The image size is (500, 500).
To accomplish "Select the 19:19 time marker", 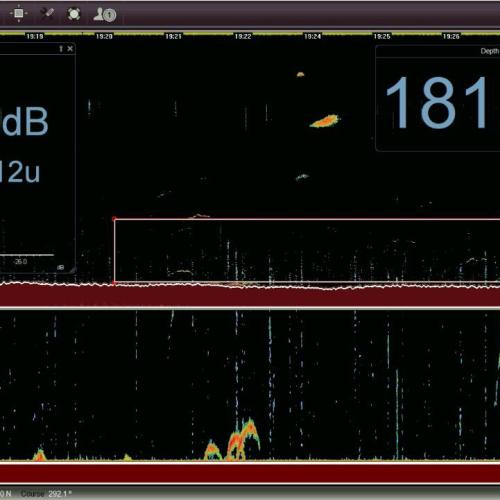I will click(35, 36).
